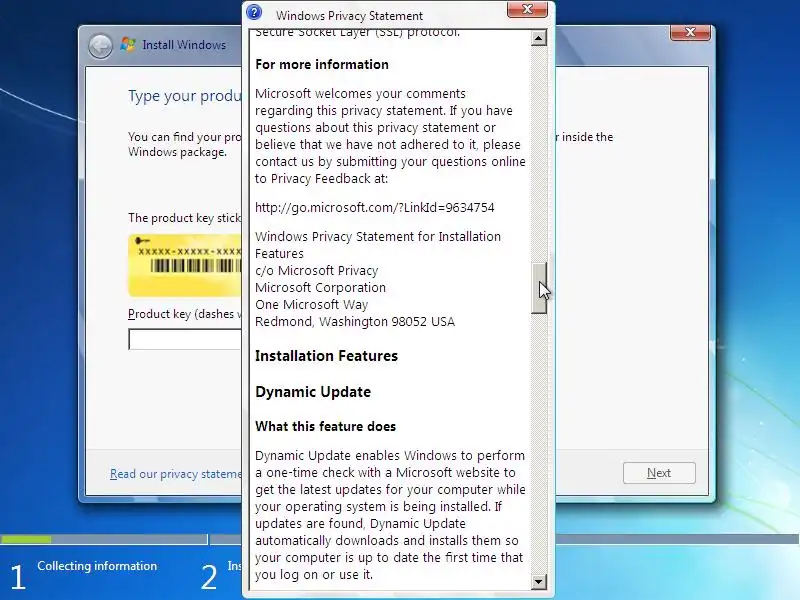800x600 pixels.
Task: Click 'Redmond, Washington 98052 USA' text
Action: 355,321
